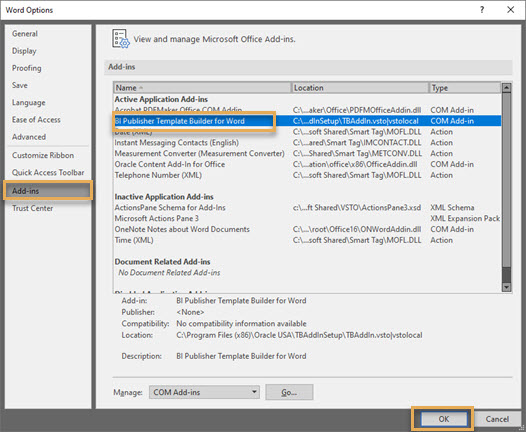Open Customize Ribbon settings
The image size is (526, 432).
click(x=43, y=155)
